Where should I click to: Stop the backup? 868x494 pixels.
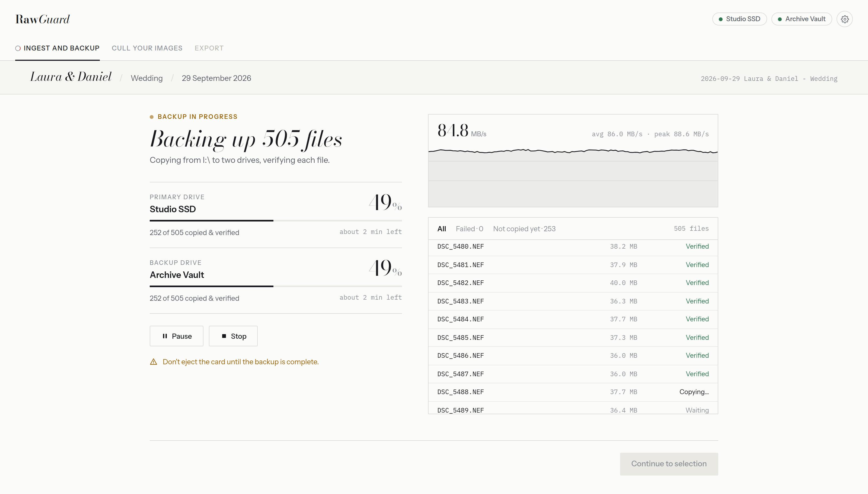[x=233, y=336]
